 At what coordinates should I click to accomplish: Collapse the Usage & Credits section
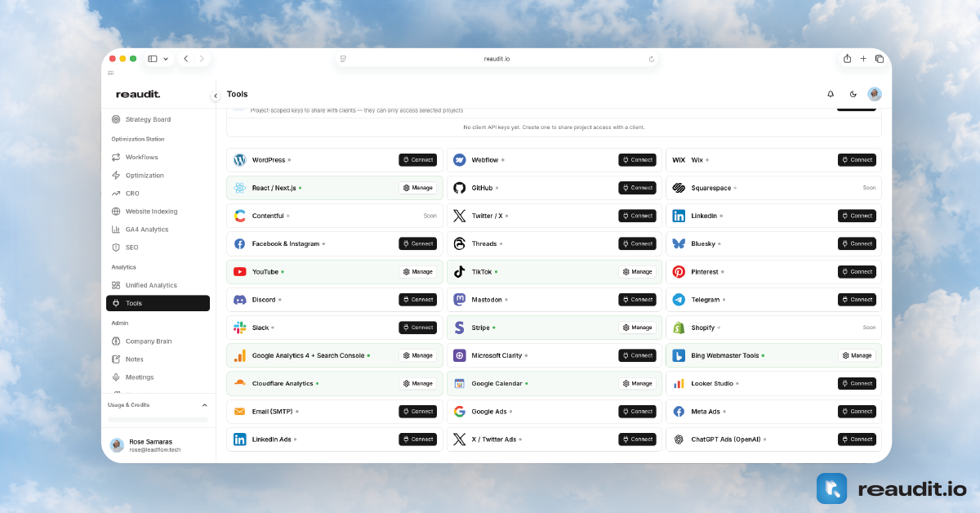[x=204, y=405]
